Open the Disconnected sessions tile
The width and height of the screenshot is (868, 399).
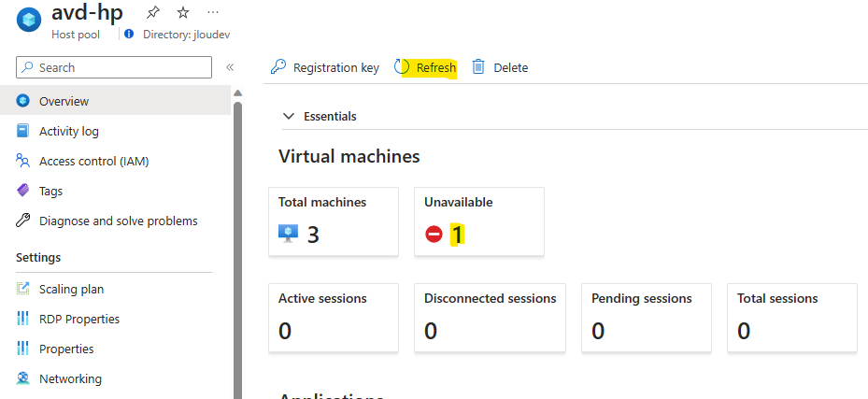pyautogui.click(x=490, y=318)
